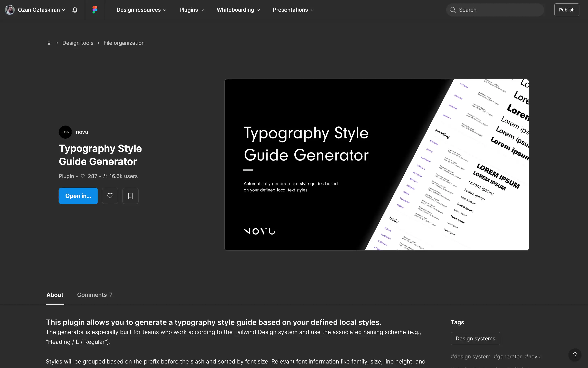Open the novu creator profile link
This screenshot has height=368, width=588.
[x=82, y=132]
